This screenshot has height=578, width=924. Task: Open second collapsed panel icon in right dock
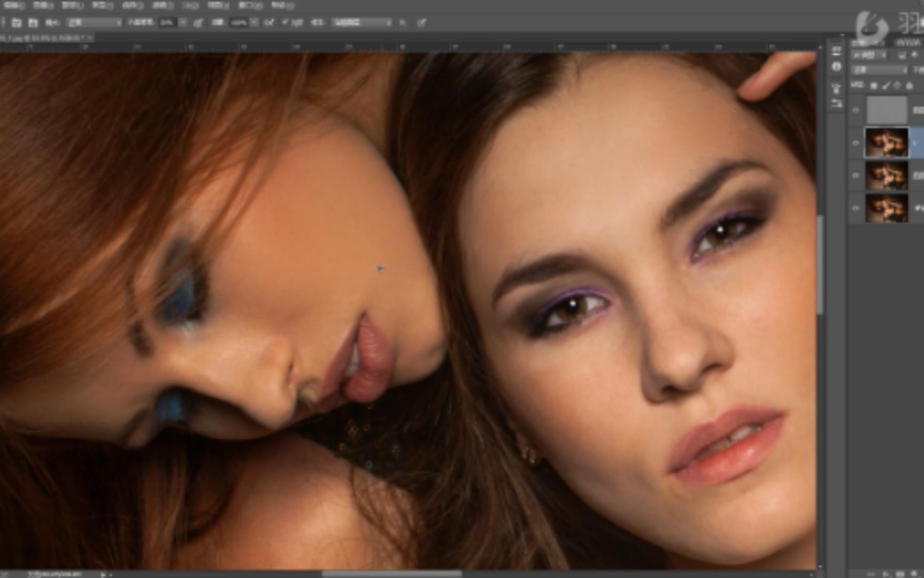(x=836, y=66)
